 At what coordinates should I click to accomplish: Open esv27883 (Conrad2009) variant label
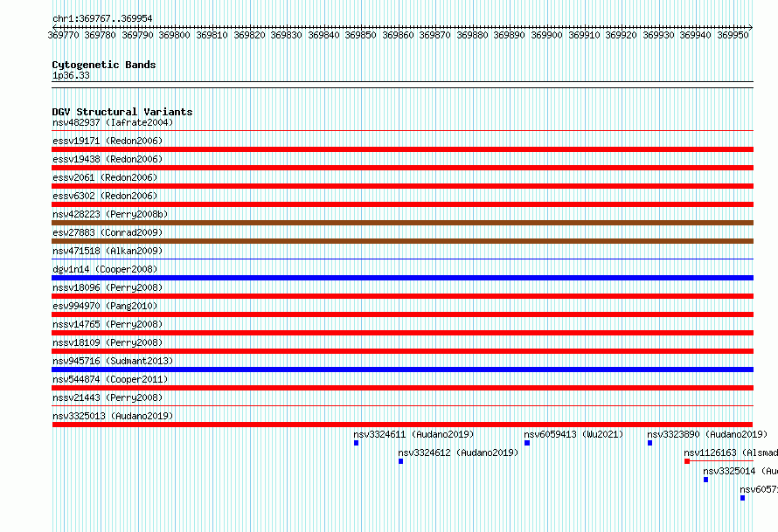tap(108, 232)
